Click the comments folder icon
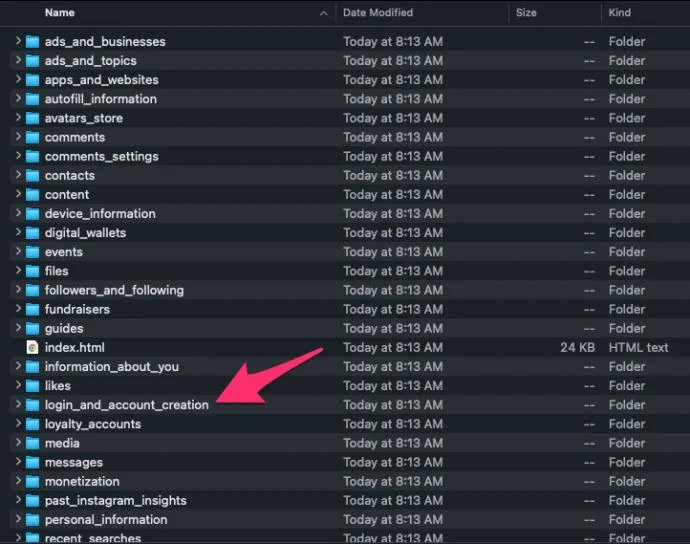The width and height of the screenshot is (690, 544). 33,137
